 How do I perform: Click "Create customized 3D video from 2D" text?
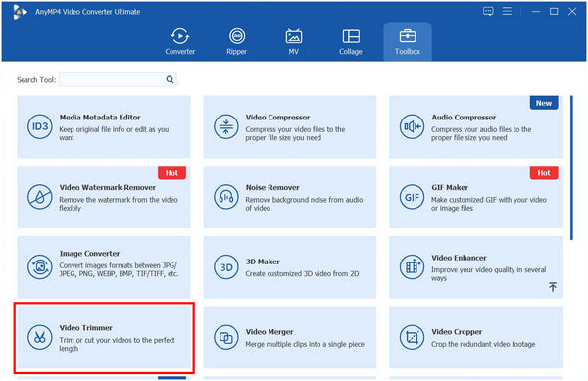point(302,274)
